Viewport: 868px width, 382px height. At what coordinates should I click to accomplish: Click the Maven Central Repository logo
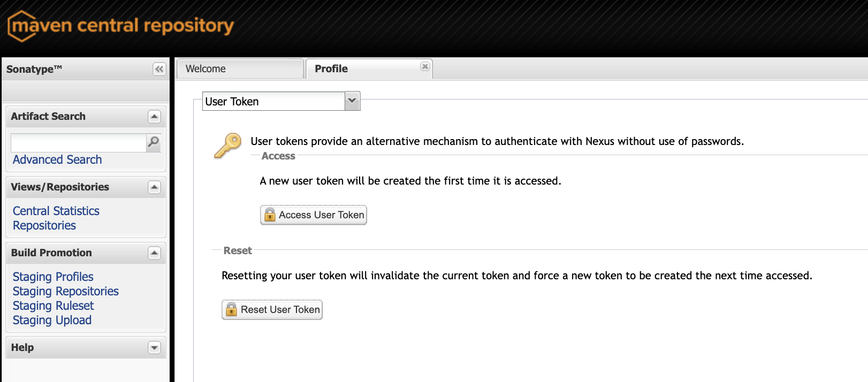[121, 26]
